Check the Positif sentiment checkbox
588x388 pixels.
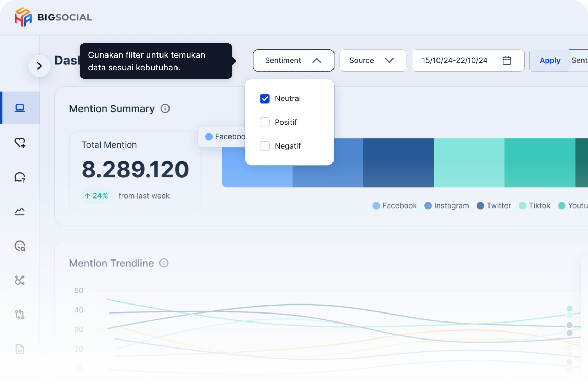265,122
